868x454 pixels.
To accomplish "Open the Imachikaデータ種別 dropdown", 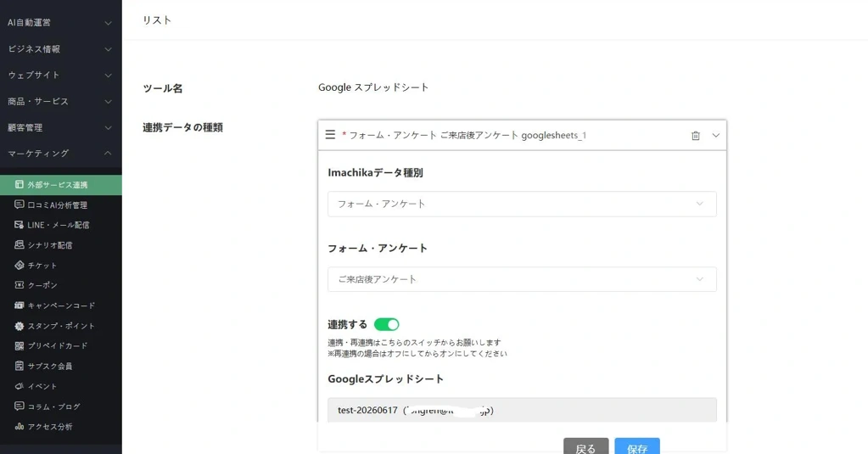I will click(x=522, y=204).
